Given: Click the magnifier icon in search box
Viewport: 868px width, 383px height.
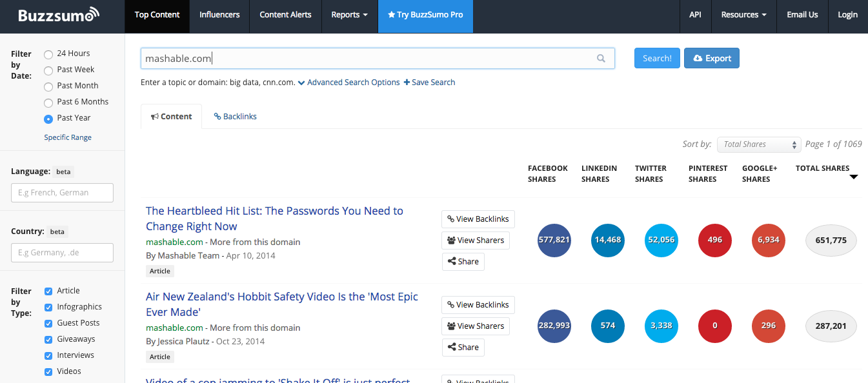Looking at the screenshot, I should tap(601, 59).
